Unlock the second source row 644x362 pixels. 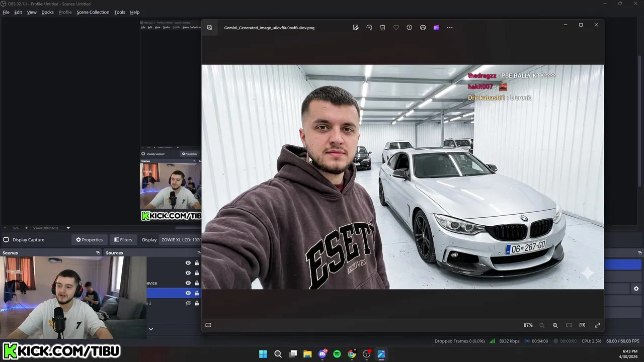pyautogui.click(x=197, y=273)
